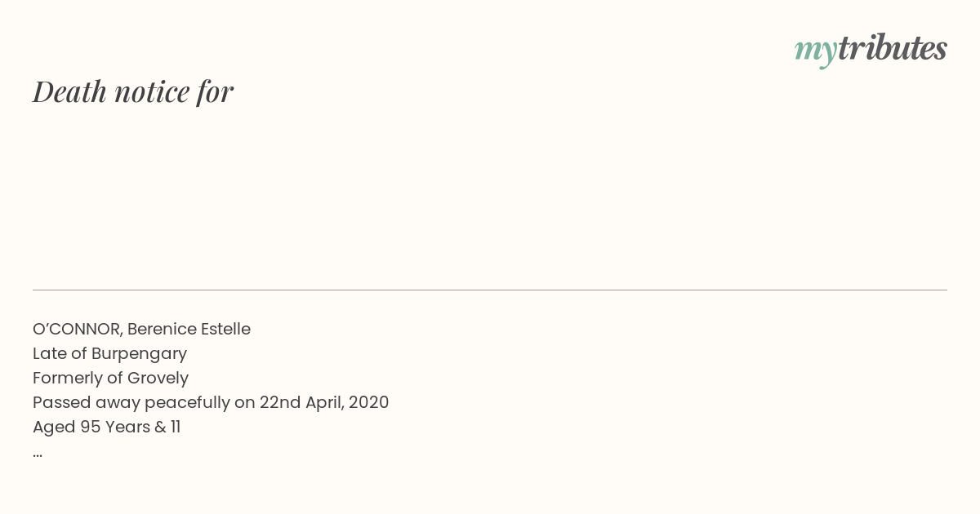Click the given names "Berenice Estelle"

(189, 329)
